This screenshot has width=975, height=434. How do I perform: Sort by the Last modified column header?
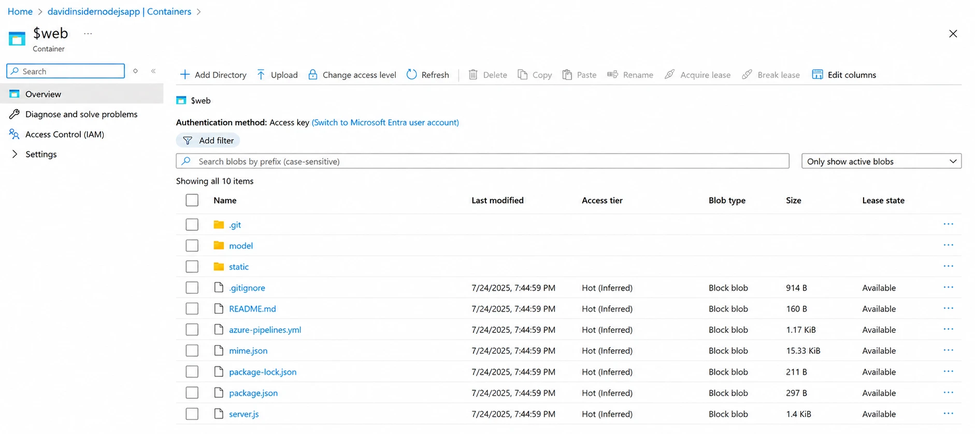point(497,200)
